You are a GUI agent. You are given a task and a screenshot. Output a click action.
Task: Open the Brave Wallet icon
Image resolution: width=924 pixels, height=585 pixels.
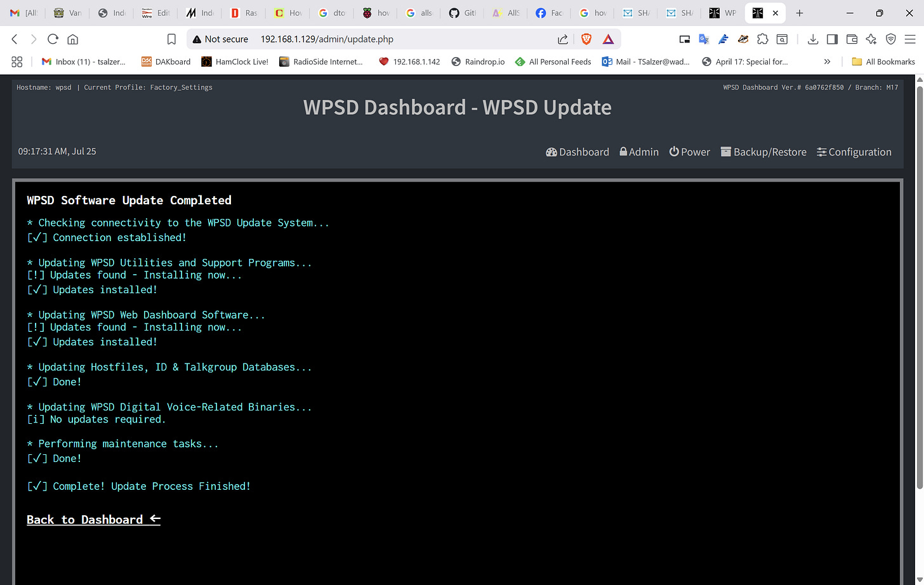[852, 39]
